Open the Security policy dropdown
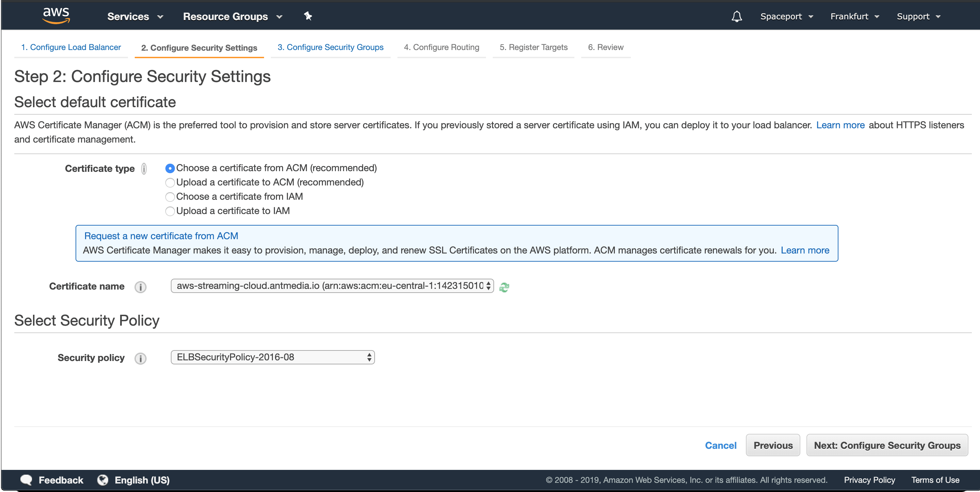The image size is (980, 492). 272,357
